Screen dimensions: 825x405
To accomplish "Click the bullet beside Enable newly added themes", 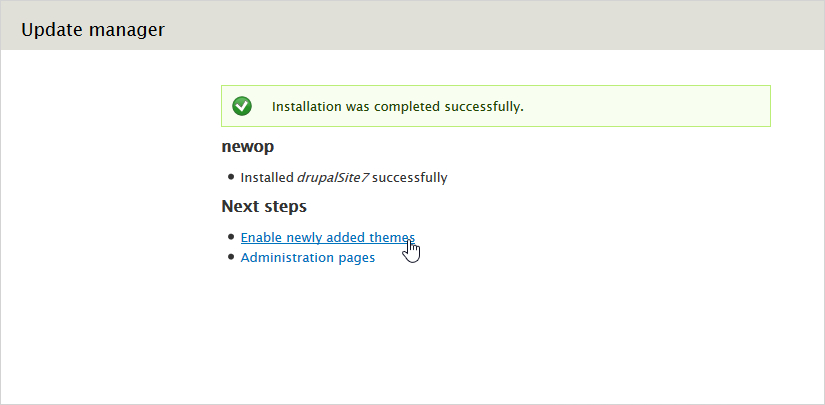I will point(231,238).
